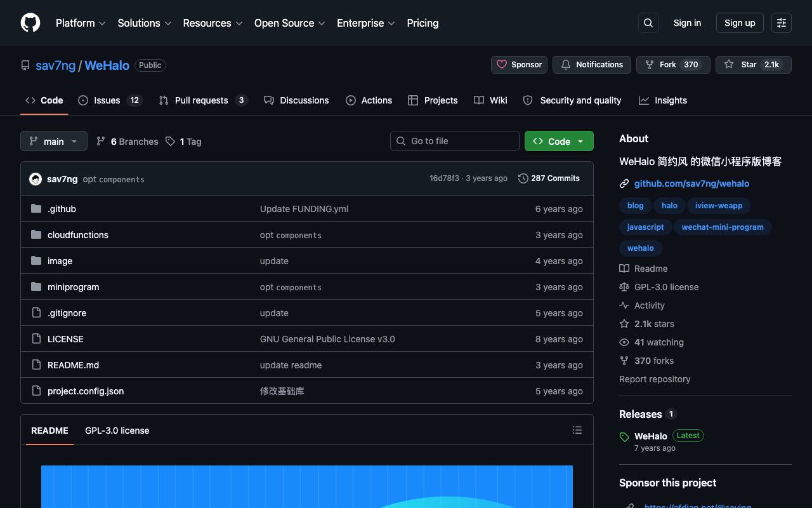
Task: Switch to the Issues tab
Action: (110, 100)
